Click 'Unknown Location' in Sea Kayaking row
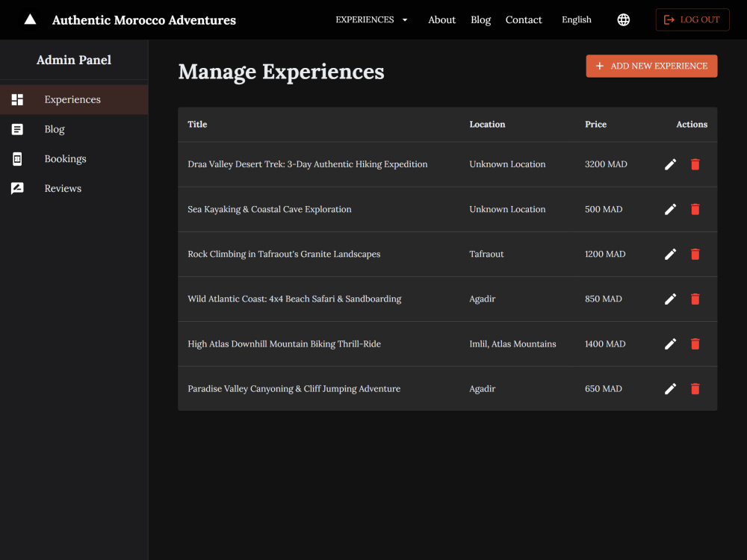Image resolution: width=747 pixels, height=560 pixels. coord(507,209)
